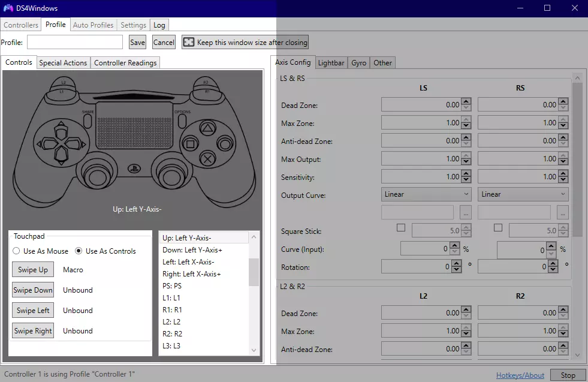Click the Profile name input field
The height and width of the screenshot is (382, 588).
[x=75, y=42]
